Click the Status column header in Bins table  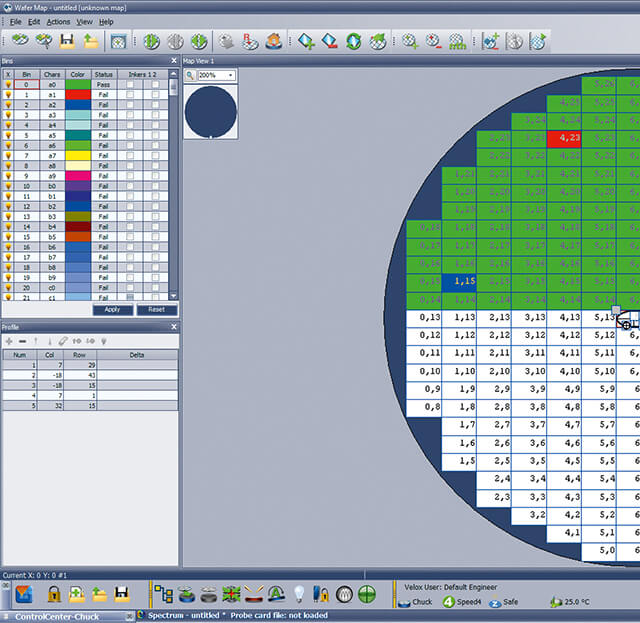click(x=104, y=74)
